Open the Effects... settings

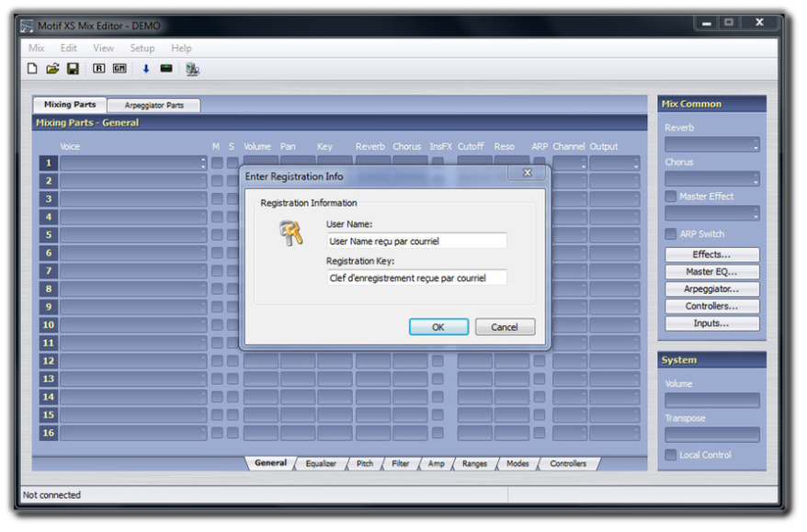click(x=711, y=255)
